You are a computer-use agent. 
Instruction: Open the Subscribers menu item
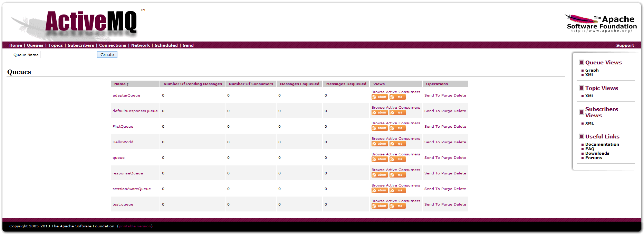(81, 45)
